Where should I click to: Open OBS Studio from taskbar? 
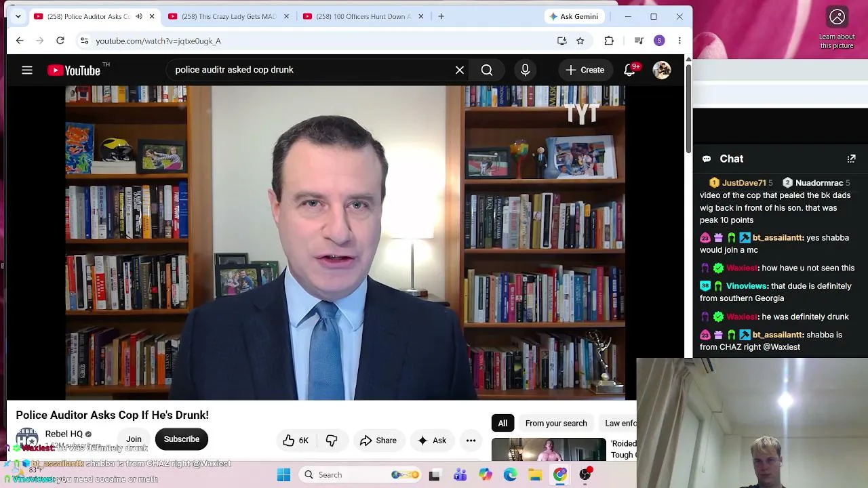pos(585,474)
